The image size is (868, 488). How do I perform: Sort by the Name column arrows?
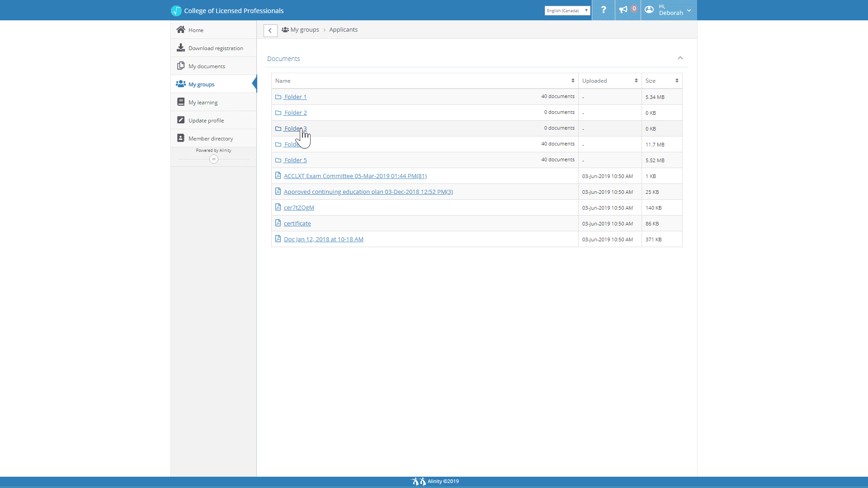[573, 80]
